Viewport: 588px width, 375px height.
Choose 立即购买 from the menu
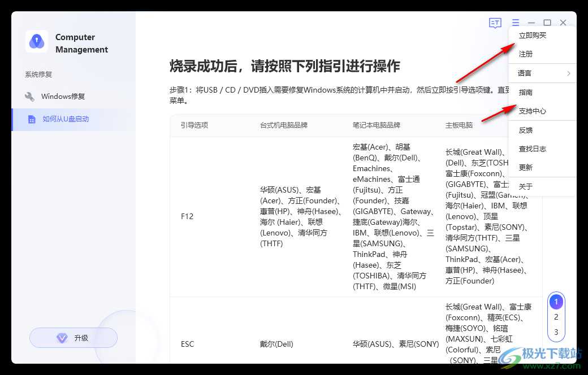(x=542, y=36)
